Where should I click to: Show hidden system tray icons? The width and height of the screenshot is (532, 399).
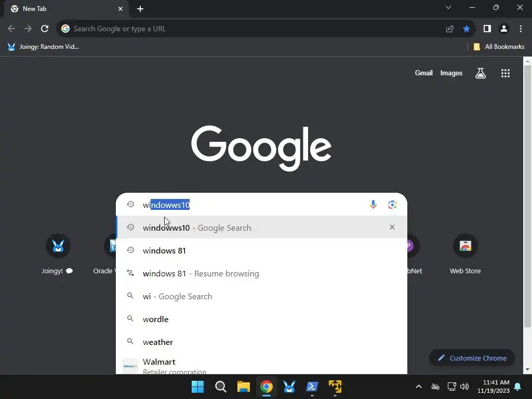[419, 387]
